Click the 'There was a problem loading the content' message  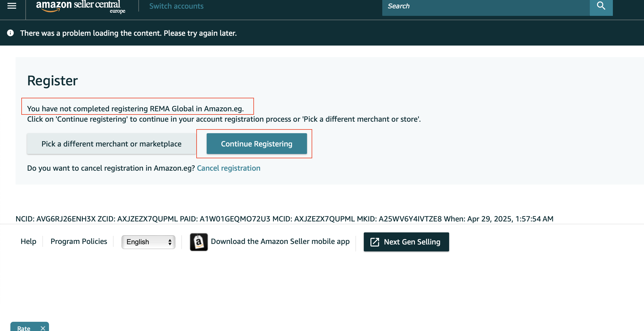pos(128,33)
